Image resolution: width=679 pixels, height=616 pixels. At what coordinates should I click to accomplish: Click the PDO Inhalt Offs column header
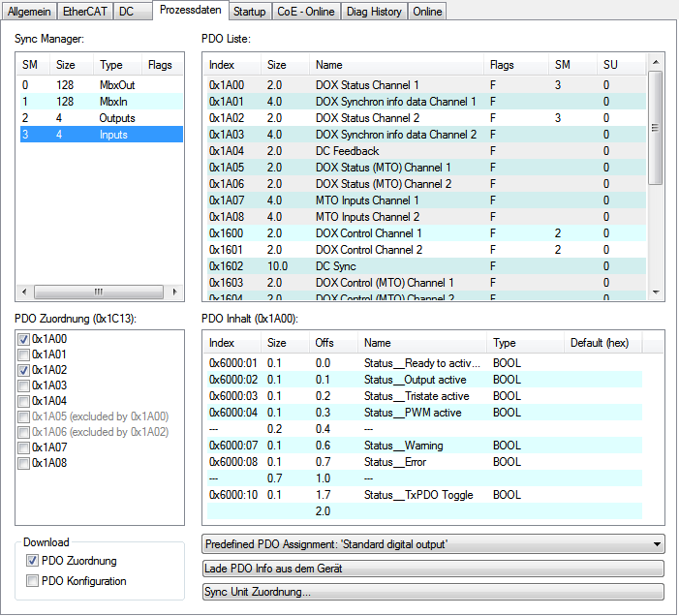333,343
